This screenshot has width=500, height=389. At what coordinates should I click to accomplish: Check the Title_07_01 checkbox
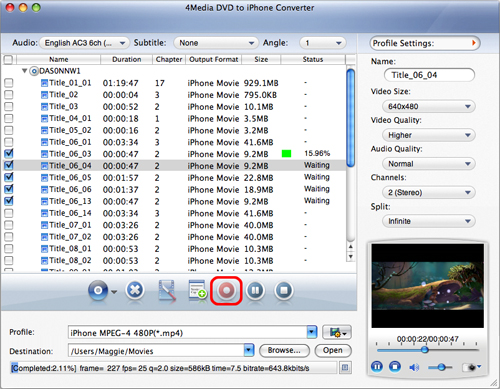(9, 225)
